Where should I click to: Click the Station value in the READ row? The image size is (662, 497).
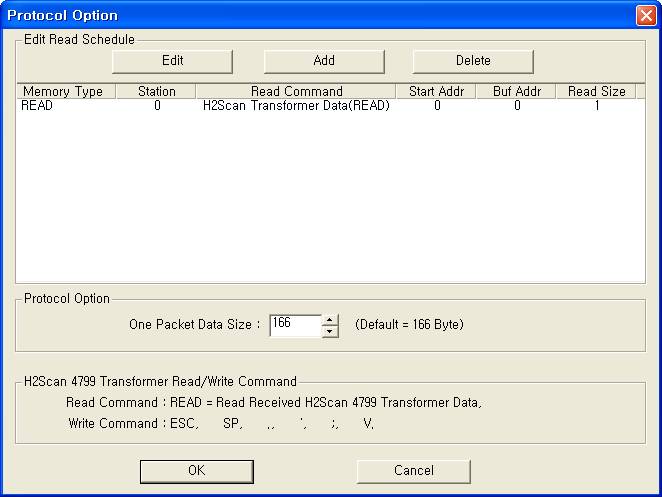157,105
